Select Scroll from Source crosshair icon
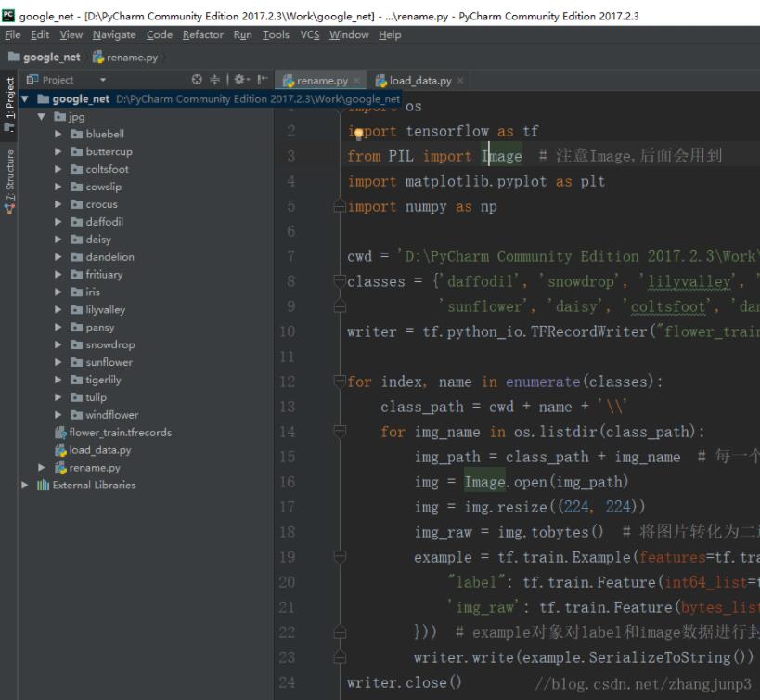The width and height of the screenshot is (760, 700). click(x=198, y=80)
